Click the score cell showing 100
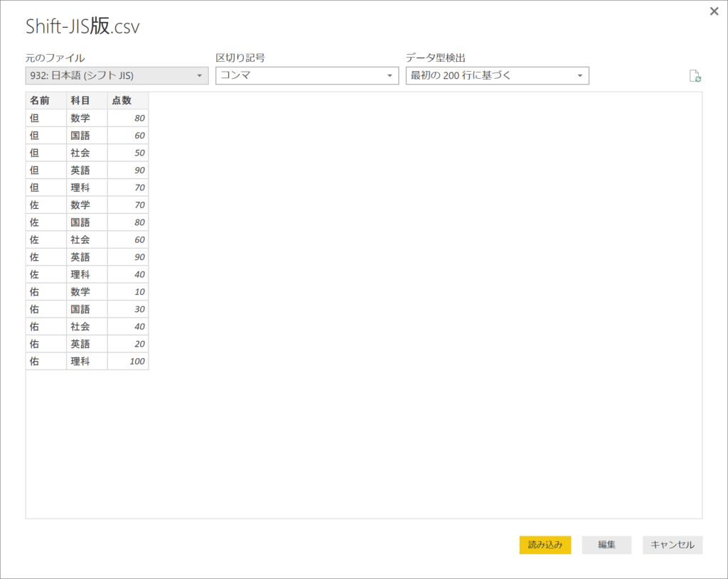 (x=128, y=361)
